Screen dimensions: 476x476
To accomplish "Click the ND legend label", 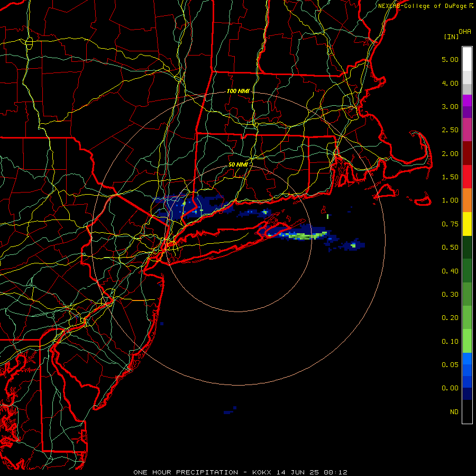I will (454, 412).
